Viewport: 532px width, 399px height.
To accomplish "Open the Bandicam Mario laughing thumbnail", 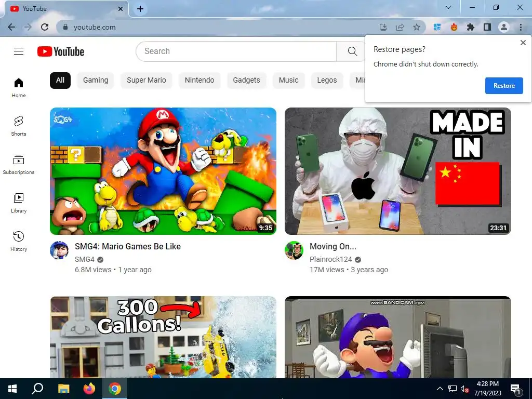I will [x=397, y=337].
